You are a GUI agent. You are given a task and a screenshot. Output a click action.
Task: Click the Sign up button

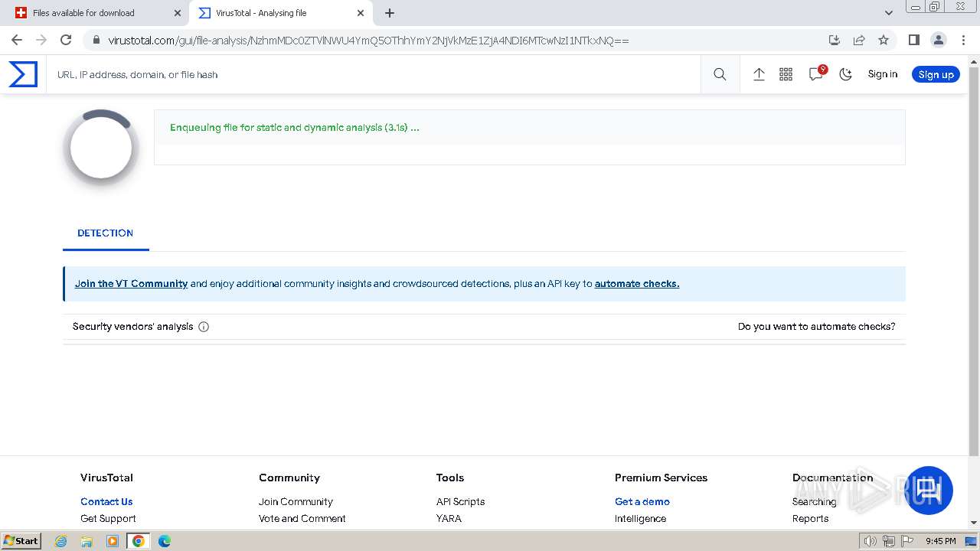(x=936, y=74)
